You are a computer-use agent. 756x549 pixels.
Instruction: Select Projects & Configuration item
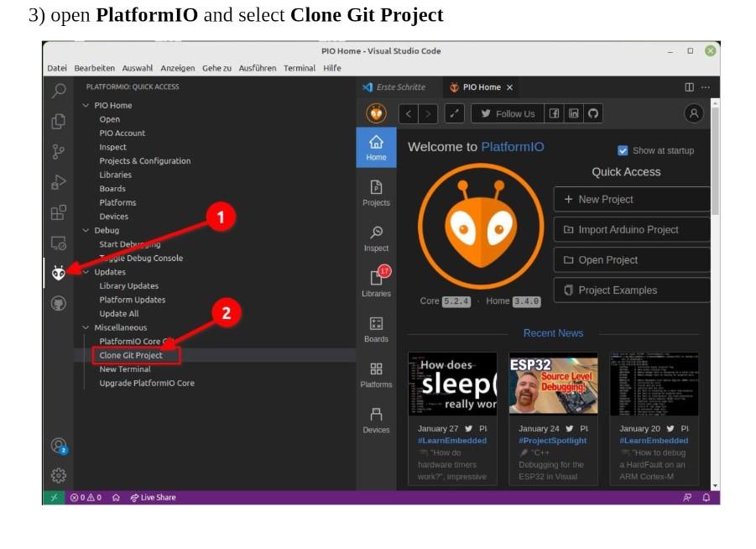point(144,160)
